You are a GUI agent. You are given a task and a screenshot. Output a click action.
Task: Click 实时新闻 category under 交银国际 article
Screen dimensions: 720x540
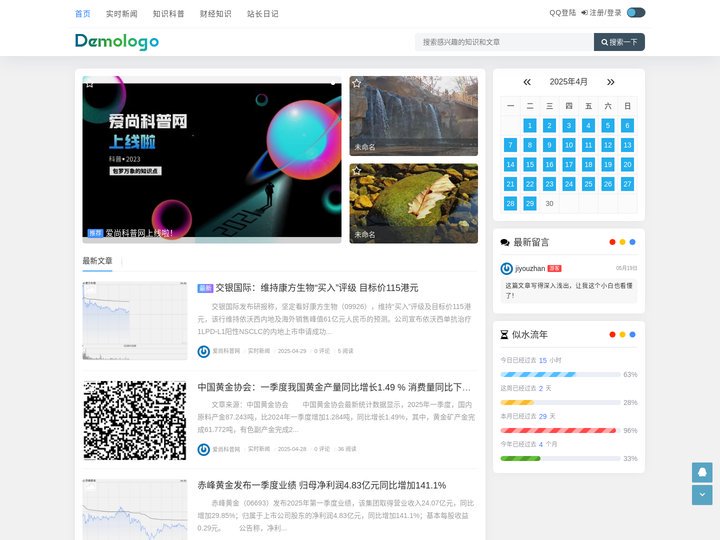tap(259, 351)
